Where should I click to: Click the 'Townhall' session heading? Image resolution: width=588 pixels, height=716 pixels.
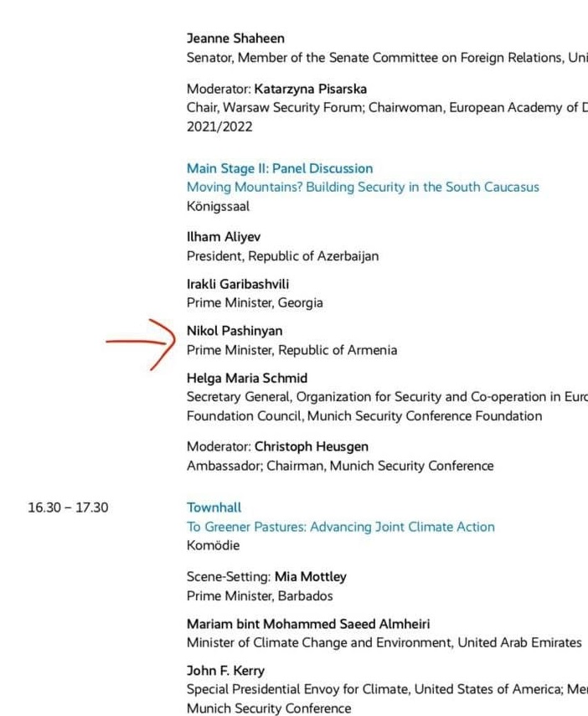tap(214, 507)
